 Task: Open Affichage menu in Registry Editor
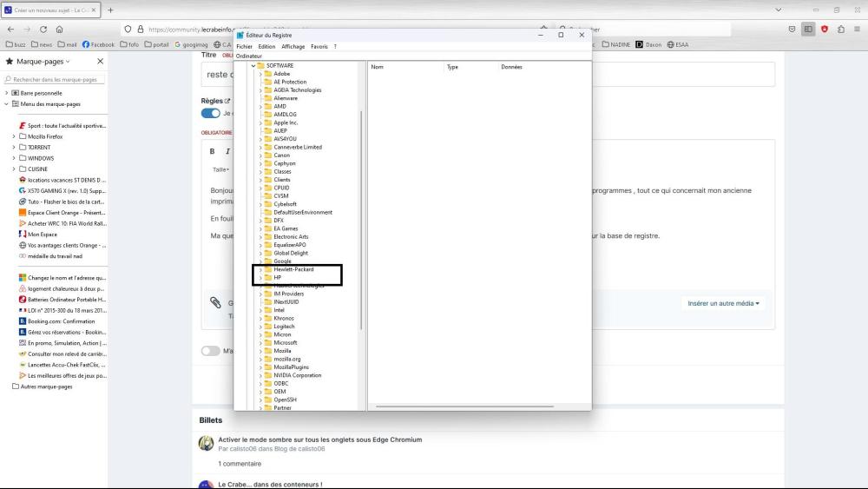(x=293, y=47)
